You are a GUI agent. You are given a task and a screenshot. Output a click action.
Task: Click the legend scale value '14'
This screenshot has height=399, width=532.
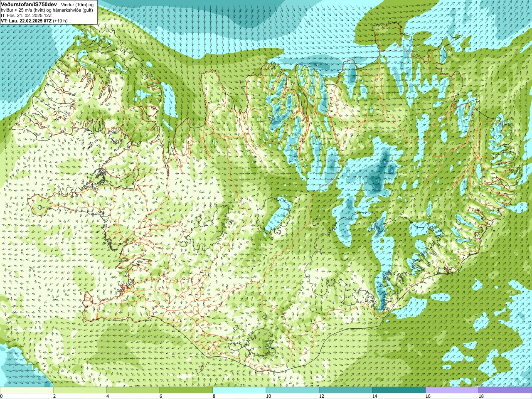[375, 396]
